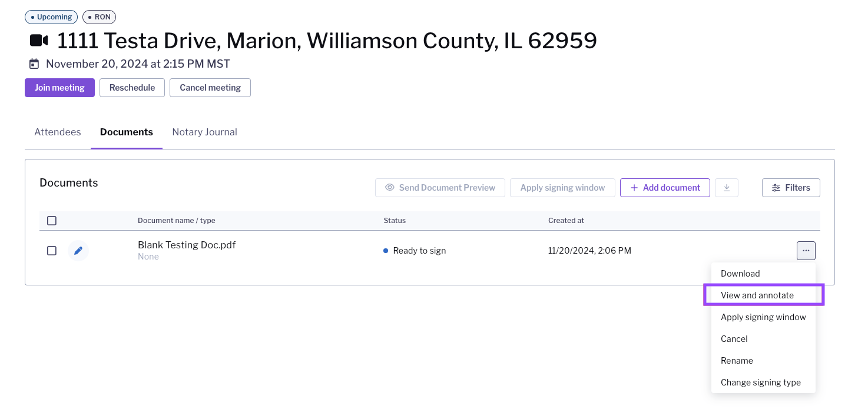Click the Send Document Preview button
Viewport: 868px width, 419px height.
tap(440, 188)
